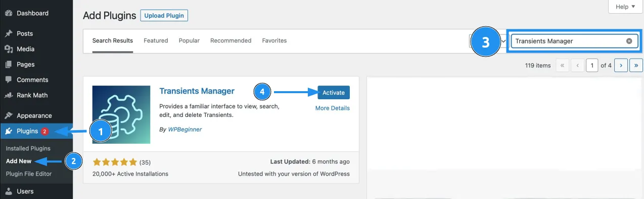The image size is (644, 199).
Task: Switch to the Featured tab
Action: 156,41
